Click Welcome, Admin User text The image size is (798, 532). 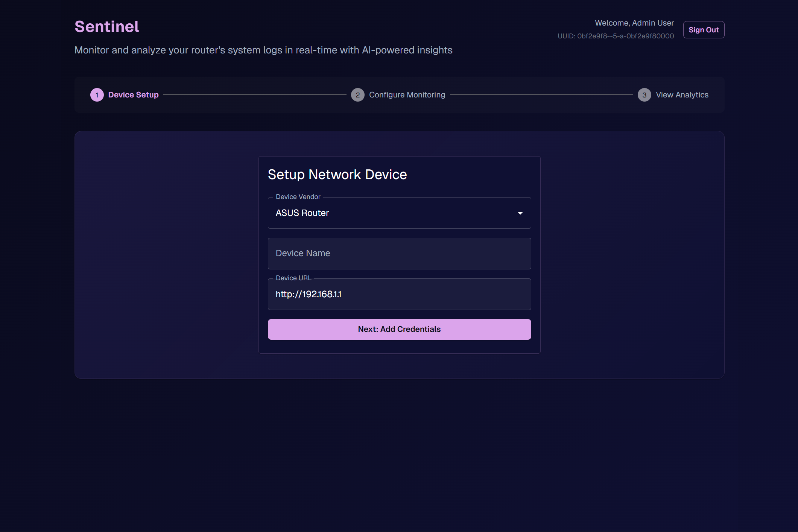[634, 23]
